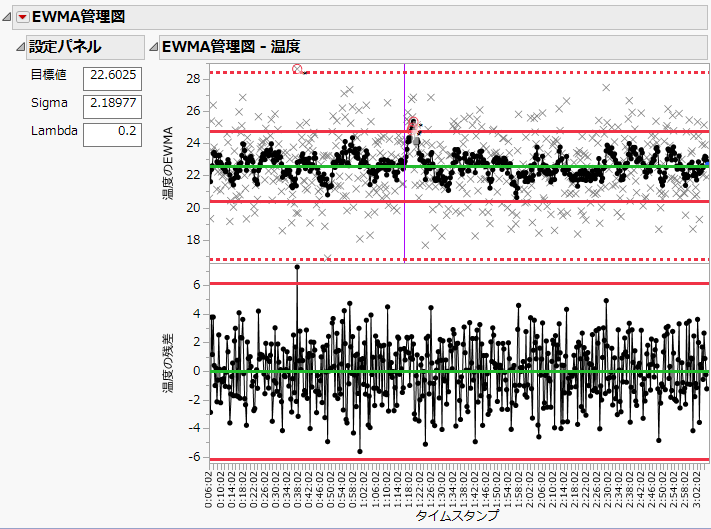This screenshot has width=711, height=529.
Task: Select the circled out-of-limit marker near the top of the upper chart
Action: coord(297,69)
